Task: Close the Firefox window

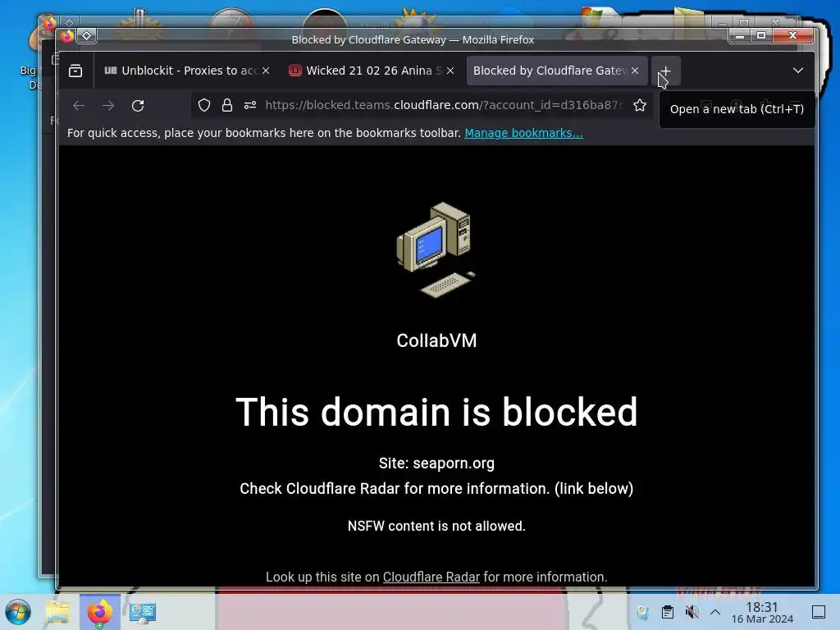Action: click(x=793, y=36)
